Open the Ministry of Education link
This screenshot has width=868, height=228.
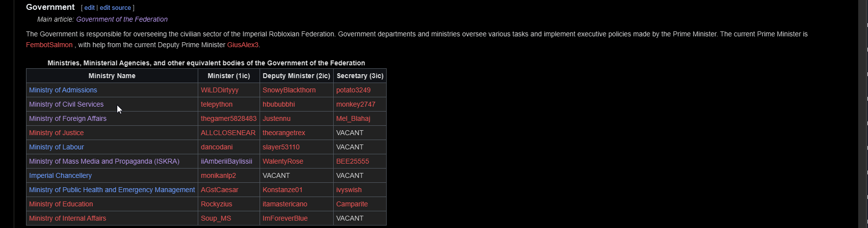click(x=61, y=204)
